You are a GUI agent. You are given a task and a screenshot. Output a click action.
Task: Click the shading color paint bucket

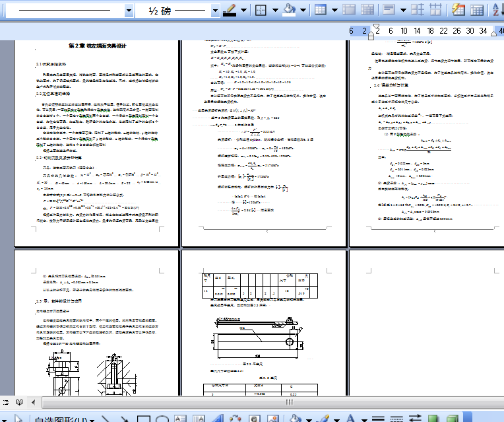click(x=289, y=11)
